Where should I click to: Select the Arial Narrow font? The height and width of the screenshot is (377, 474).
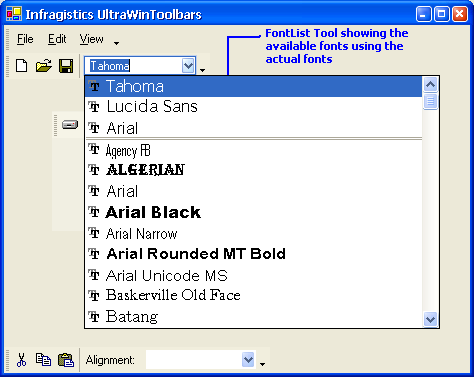253,233
